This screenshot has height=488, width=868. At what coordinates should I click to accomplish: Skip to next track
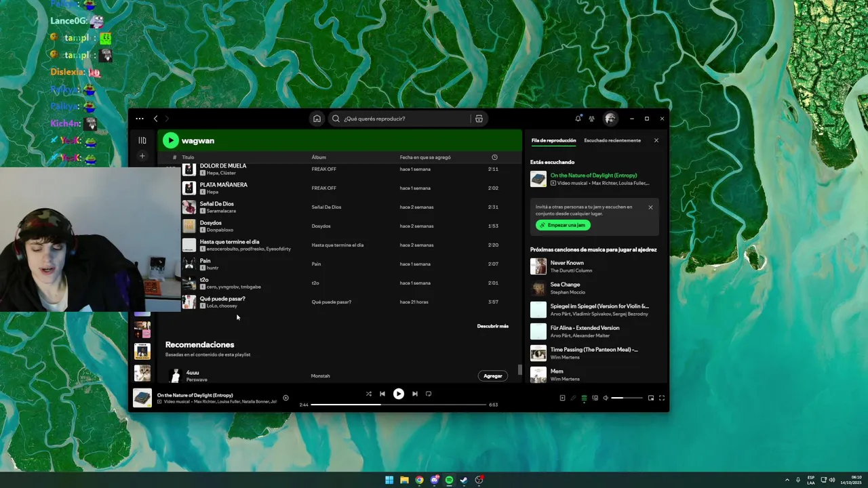click(414, 394)
